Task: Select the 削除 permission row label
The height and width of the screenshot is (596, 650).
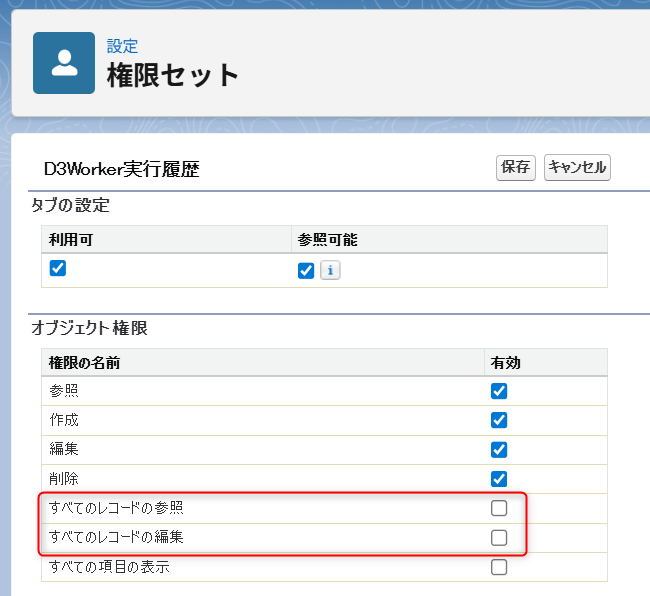Action: tap(64, 479)
